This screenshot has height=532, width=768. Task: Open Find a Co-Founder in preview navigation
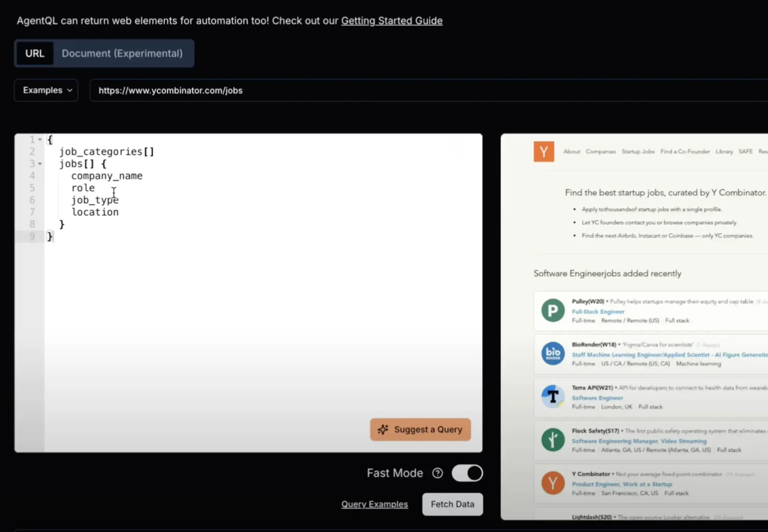(x=685, y=151)
